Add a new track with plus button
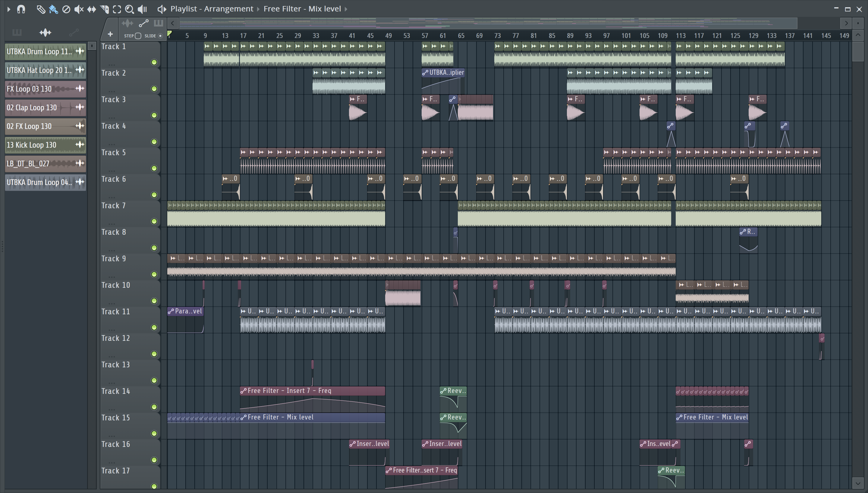 click(110, 34)
